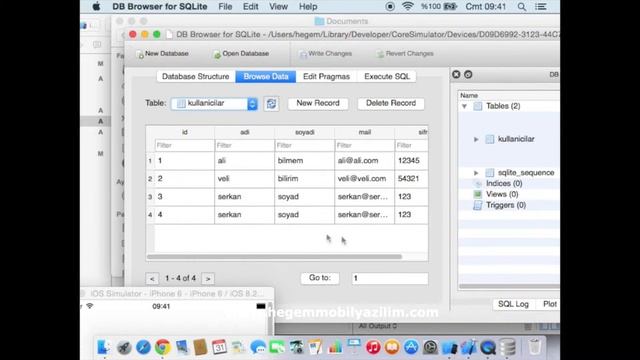The image size is (640, 360).
Task: Switch to the Plot tab
Action: [550, 304]
